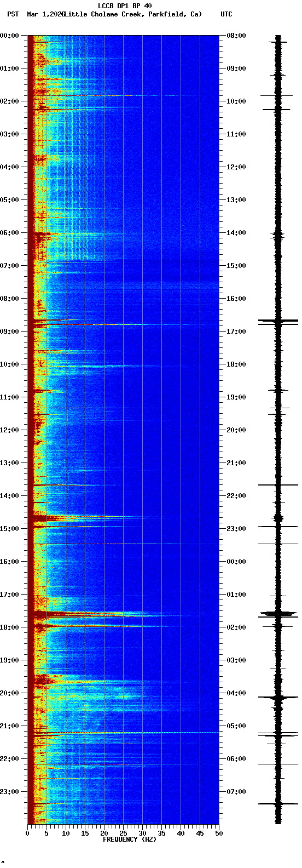Click the 14:00 UTC time label

coord(236,233)
